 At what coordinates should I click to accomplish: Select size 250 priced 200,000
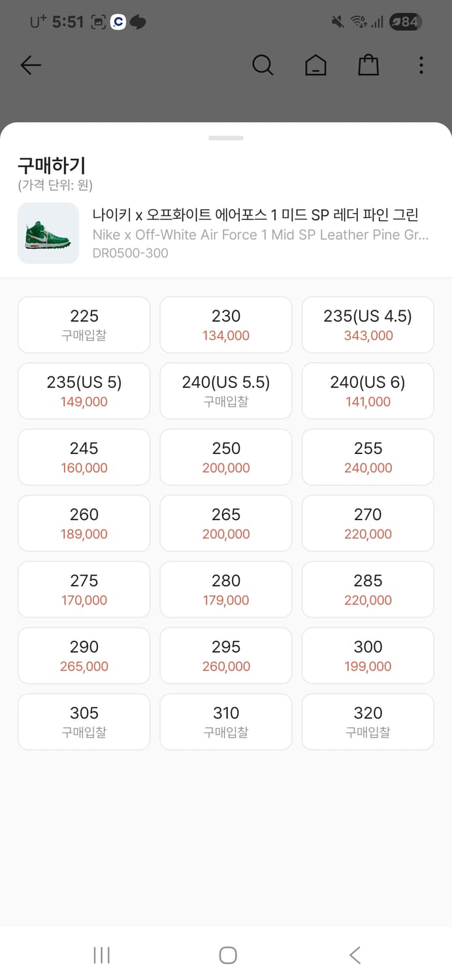(x=225, y=457)
